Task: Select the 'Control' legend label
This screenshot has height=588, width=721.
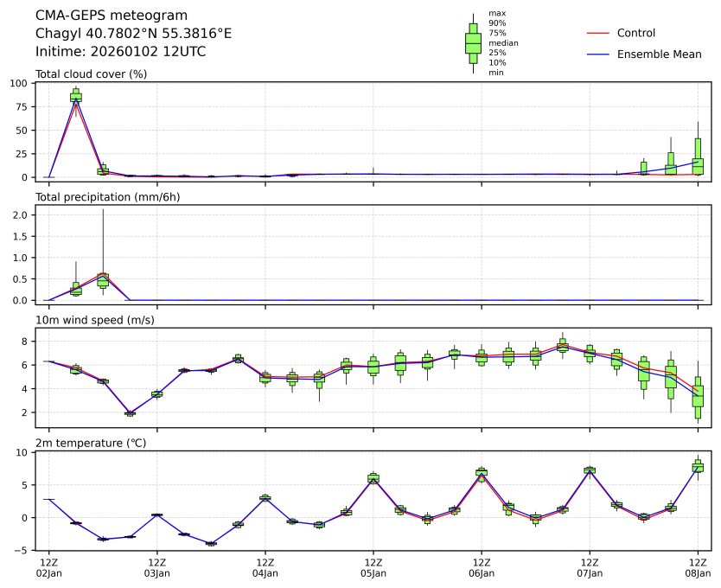Action: pos(635,33)
